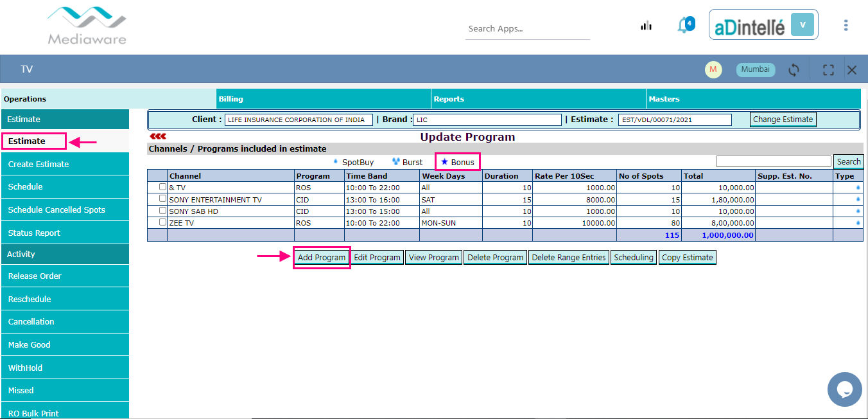Click the Change Estimate button
Image resolution: width=868 pixels, height=419 pixels.
point(783,119)
